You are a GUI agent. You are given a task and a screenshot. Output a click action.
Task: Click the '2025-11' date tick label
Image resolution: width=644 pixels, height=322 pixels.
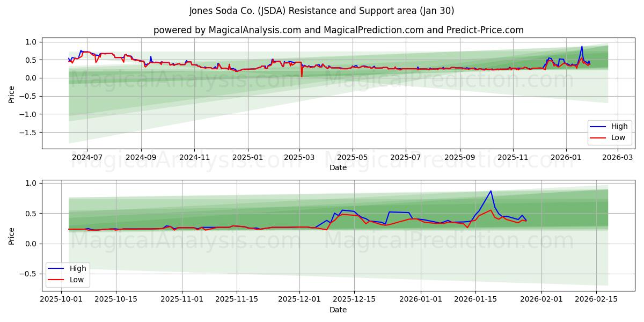513,158
